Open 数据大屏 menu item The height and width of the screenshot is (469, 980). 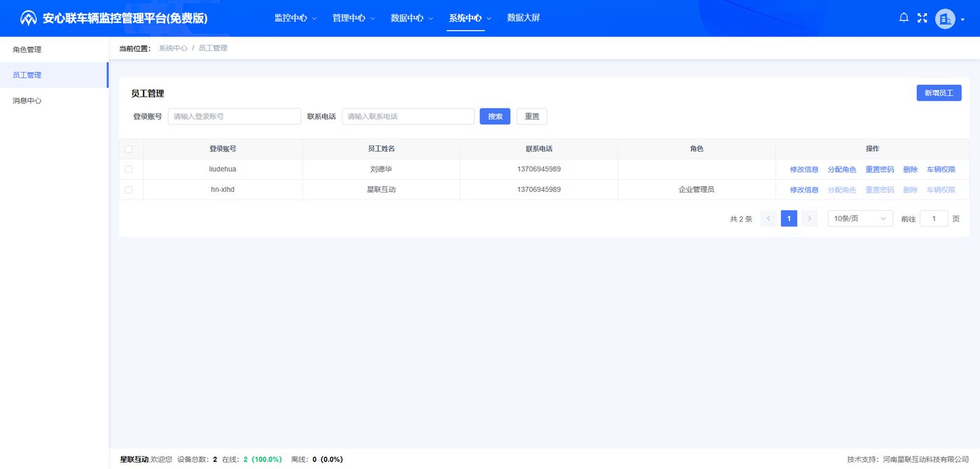click(524, 18)
